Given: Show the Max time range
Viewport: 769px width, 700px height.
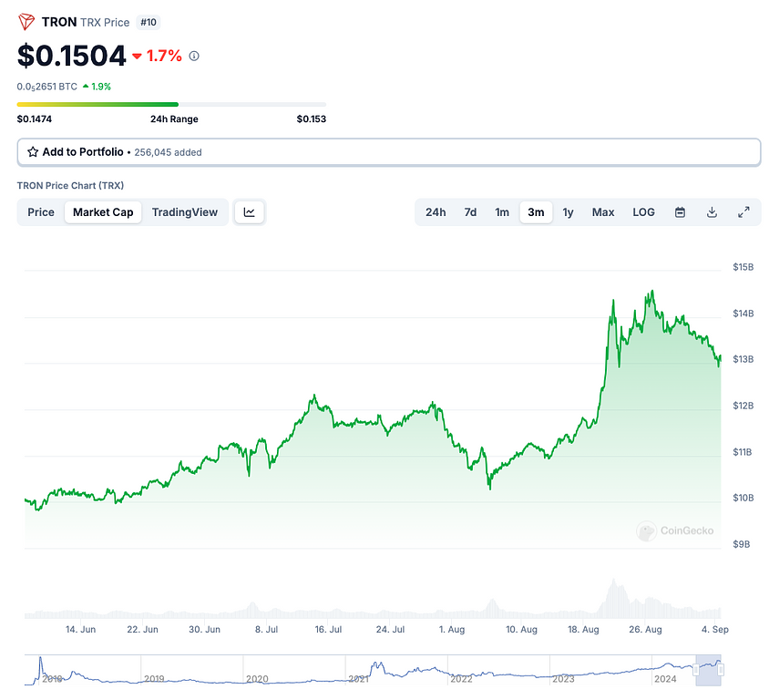Looking at the screenshot, I should 603,212.
